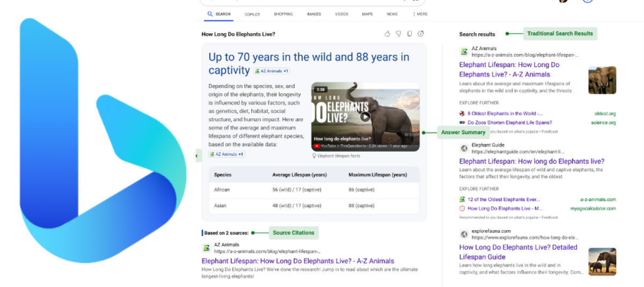Image resolution: width=644 pixels, height=287 pixels.
Task: Click the share/export icon beside copy
Action: click(421, 34)
